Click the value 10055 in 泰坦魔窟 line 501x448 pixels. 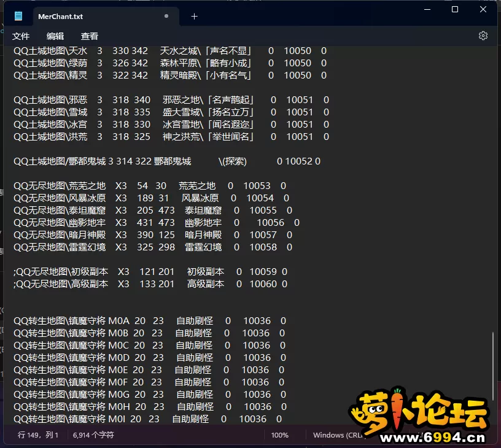click(263, 210)
